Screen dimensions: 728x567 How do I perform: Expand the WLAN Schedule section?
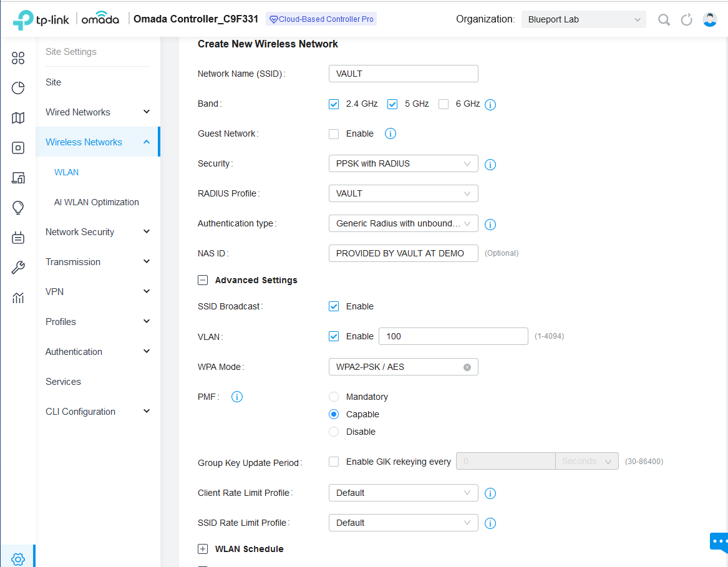[x=202, y=549]
